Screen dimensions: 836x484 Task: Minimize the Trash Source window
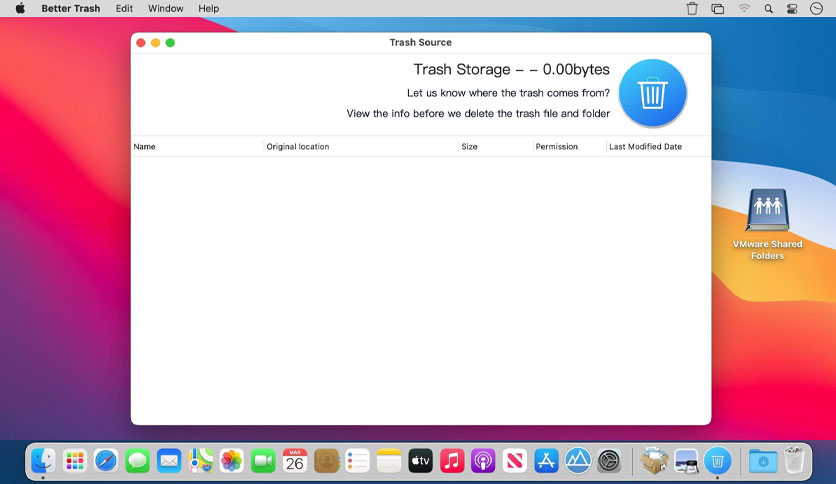point(156,43)
